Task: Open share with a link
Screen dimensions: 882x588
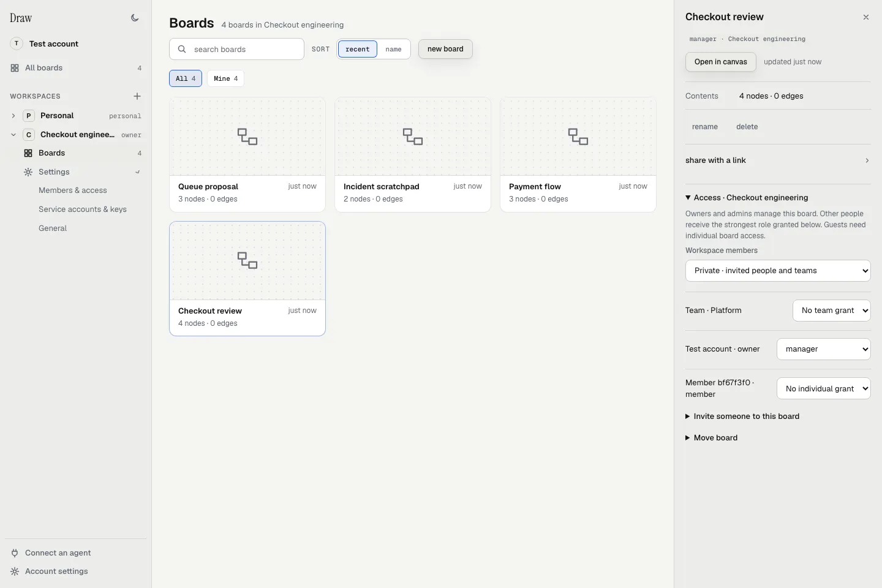Action: point(778,160)
